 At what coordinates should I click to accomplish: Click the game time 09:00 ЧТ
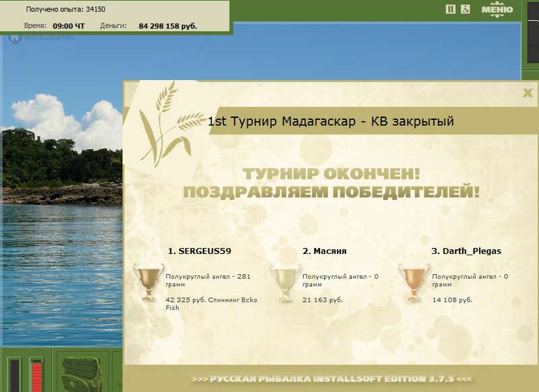pos(69,26)
